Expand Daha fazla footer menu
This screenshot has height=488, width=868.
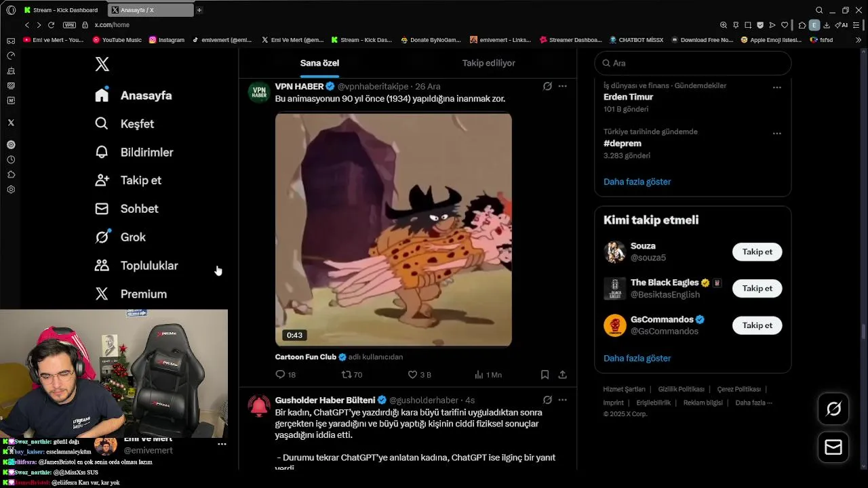(x=753, y=403)
